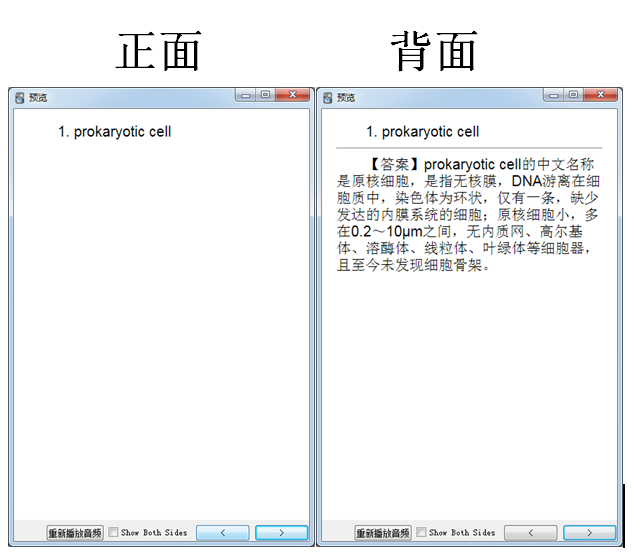
Task: Click the app icon in the left preview window's title bar
Action: click(19, 98)
